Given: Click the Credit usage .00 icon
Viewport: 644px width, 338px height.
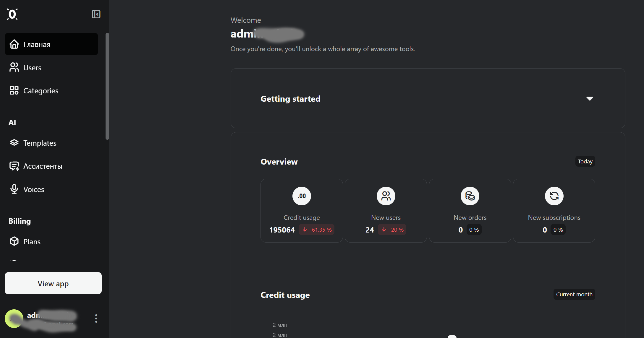Looking at the screenshot, I should click(302, 196).
